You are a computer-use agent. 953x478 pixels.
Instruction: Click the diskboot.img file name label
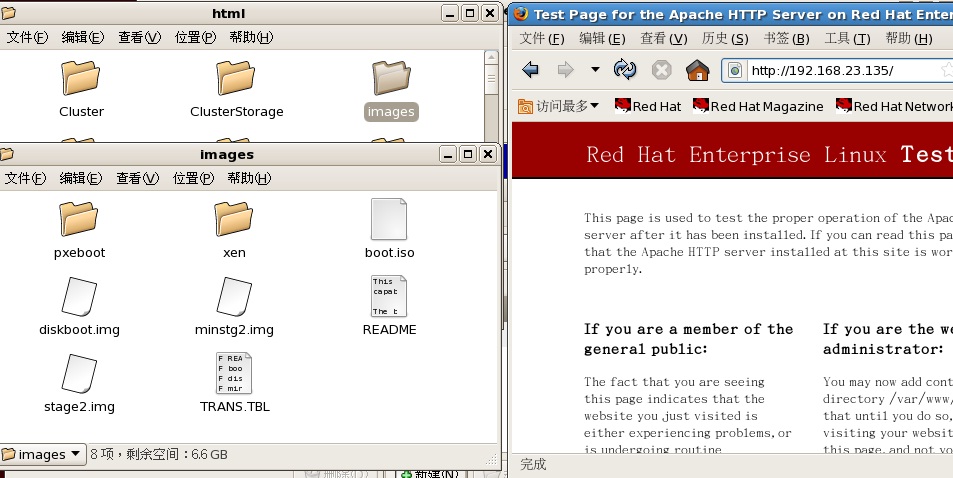pyautogui.click(x=80, y=330)
